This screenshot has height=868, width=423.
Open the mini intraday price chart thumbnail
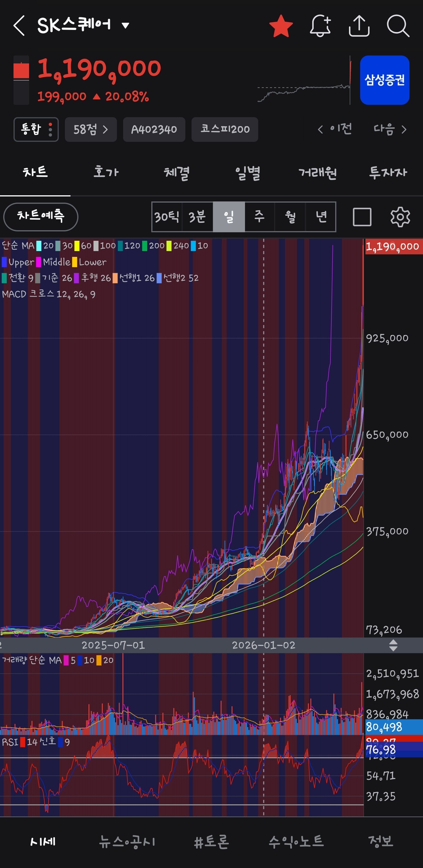[304, 80]
